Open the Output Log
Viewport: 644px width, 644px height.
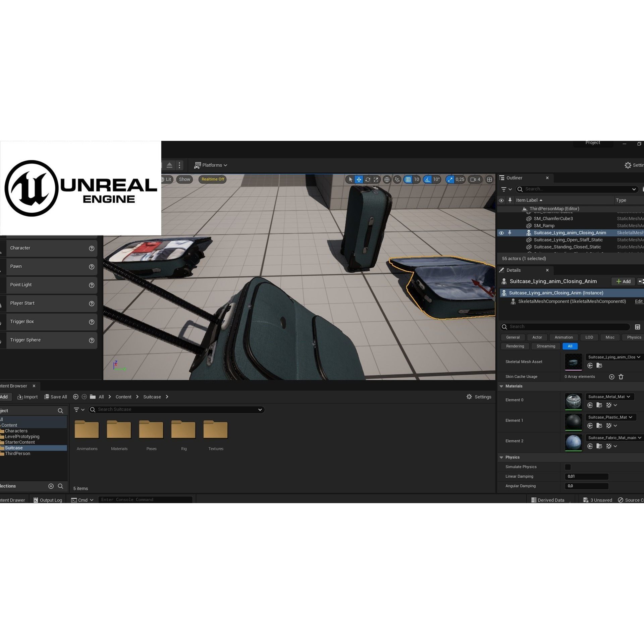pos(48,500)
